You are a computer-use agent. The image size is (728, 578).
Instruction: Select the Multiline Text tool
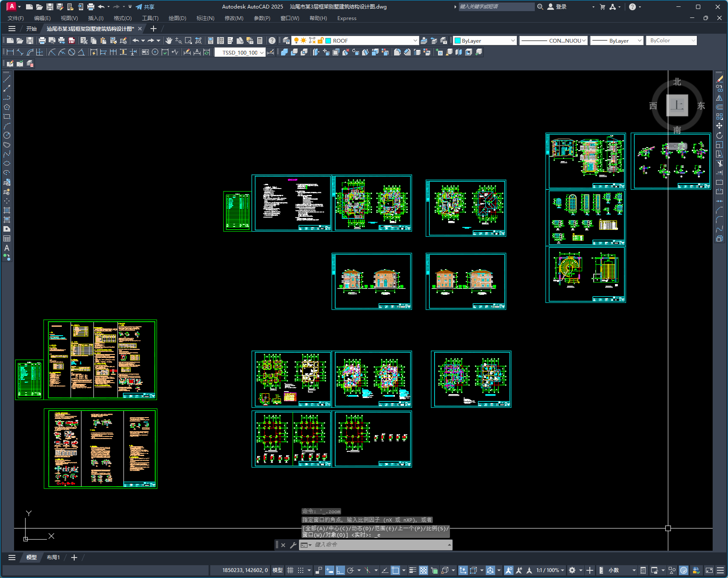7,248
